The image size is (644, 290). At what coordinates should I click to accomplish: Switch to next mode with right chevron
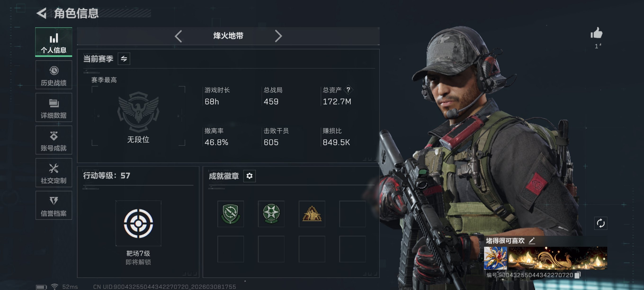click(x=278, y=36)
